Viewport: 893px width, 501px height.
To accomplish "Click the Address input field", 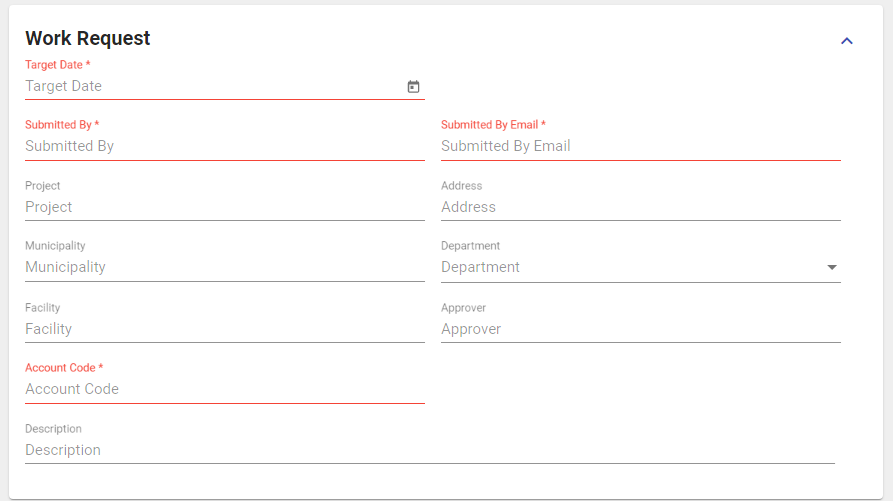I will click(x=640, y=207).
